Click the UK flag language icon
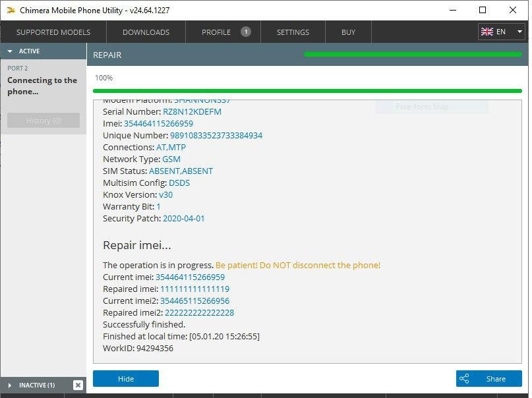 click(x=487, y=32)
